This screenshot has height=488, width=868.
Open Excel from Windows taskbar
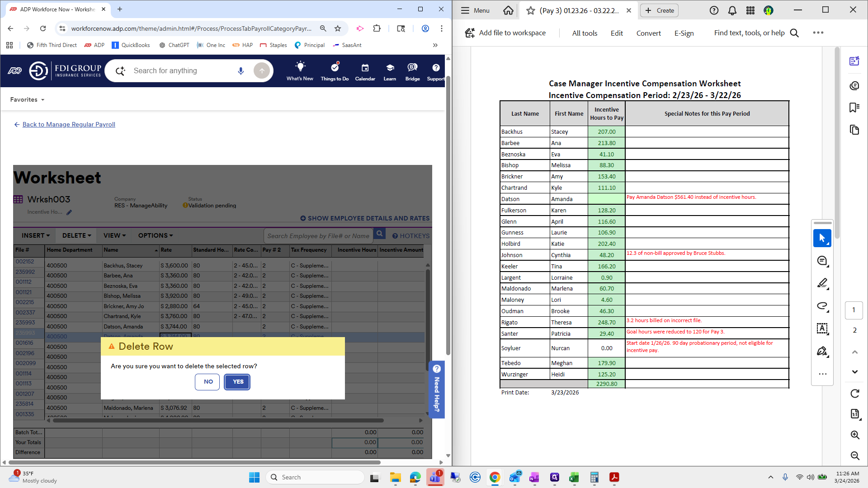pyautogui.click(x=574, y=478)
